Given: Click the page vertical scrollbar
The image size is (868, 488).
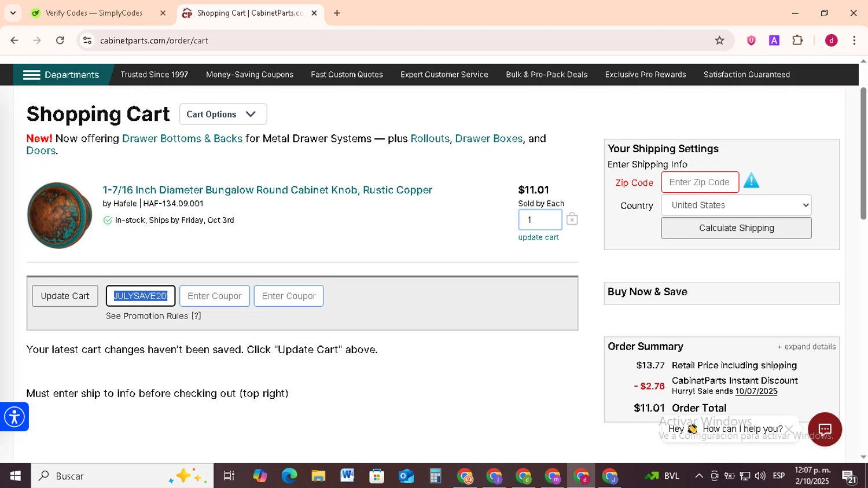Looking at the screenshot, I should [863, 153].
